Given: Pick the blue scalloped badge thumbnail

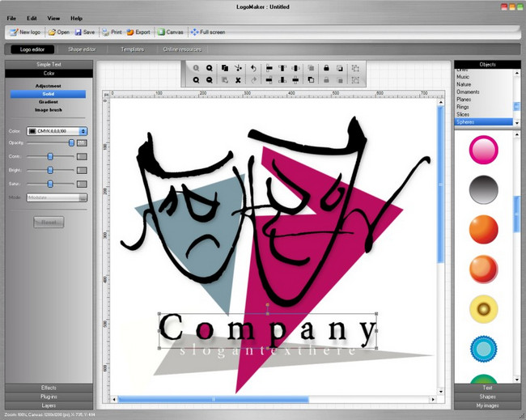Looking at the screenshot, I should tap(483, 349).
